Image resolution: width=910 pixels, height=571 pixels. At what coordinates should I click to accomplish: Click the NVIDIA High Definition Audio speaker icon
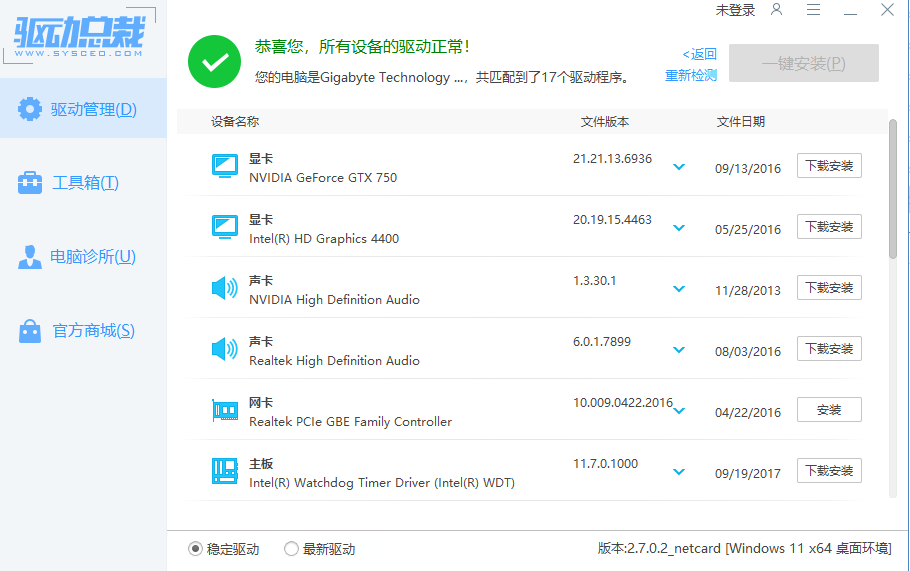(x=225, y=288)
